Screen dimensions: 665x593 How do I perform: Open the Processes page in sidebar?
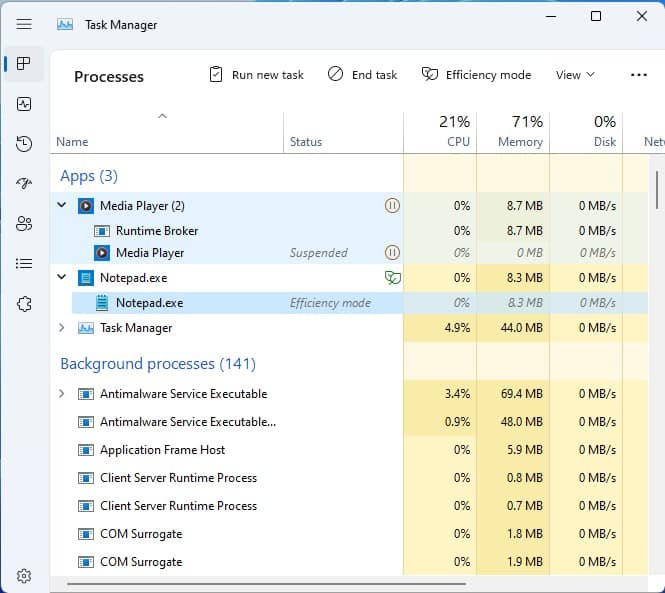click(24, 64)
